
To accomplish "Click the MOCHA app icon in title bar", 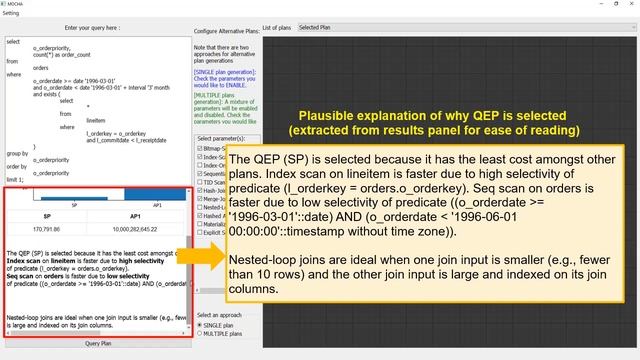I will tap(3, 4).
